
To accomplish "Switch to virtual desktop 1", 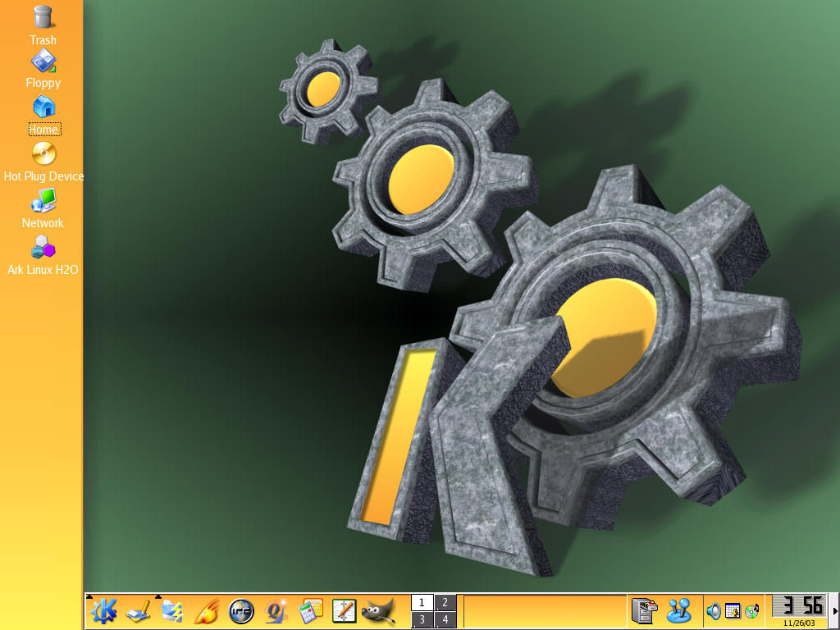I will coord(422,603).
